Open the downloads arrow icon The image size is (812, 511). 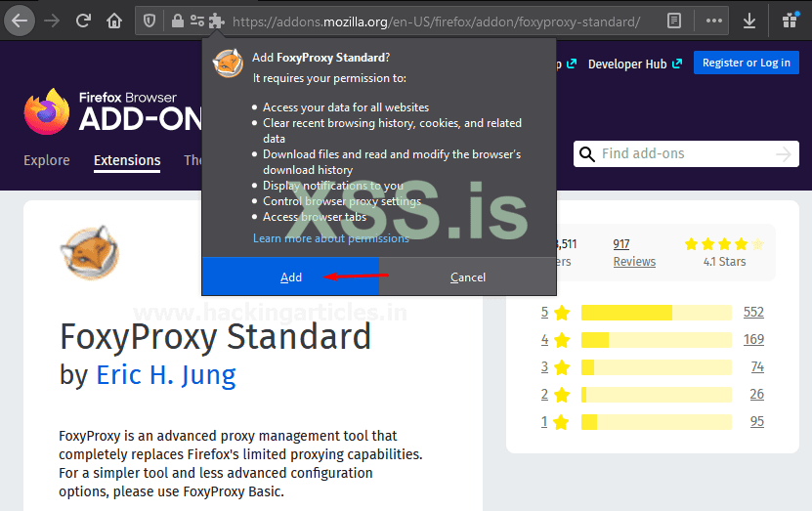pyautogui.click(x=749, y=21)
